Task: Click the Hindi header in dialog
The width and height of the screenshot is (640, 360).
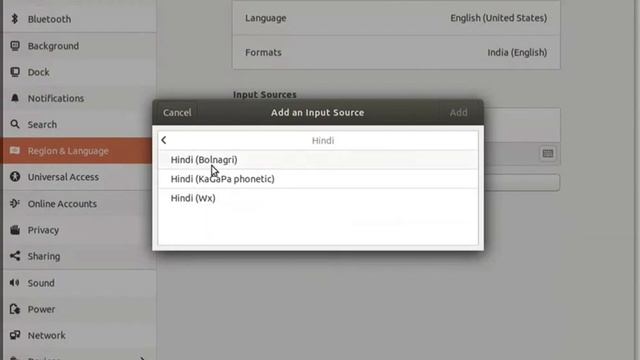Action: [x=323, y=140]
